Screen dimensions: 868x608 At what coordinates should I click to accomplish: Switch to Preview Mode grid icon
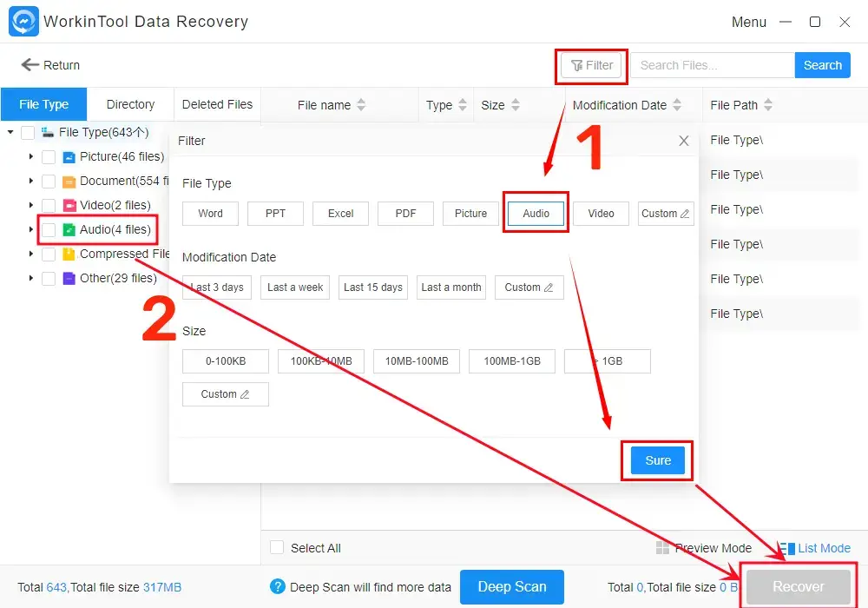tap(662, 548)
